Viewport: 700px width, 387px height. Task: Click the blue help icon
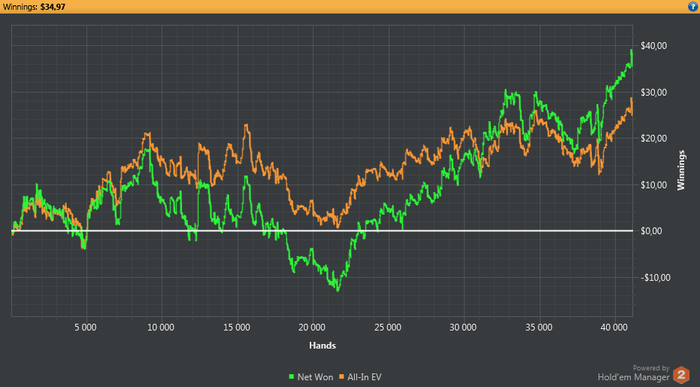click(x=693, y=6)
